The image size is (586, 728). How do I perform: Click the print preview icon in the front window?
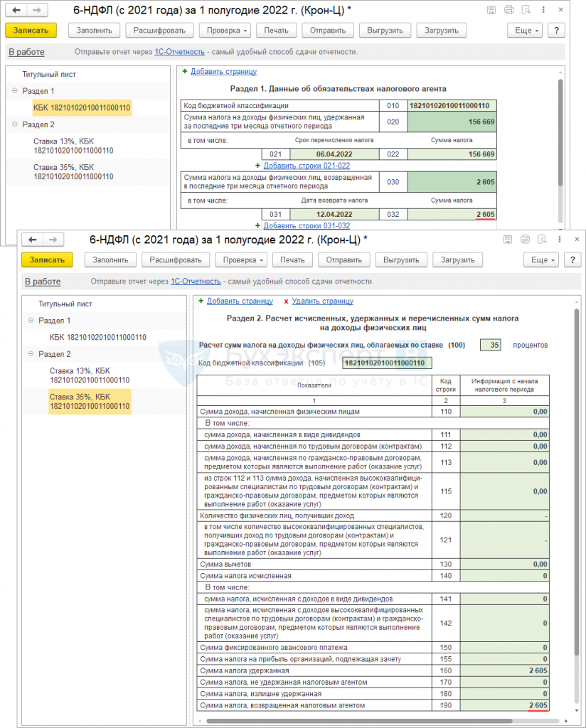click(542, 239)
